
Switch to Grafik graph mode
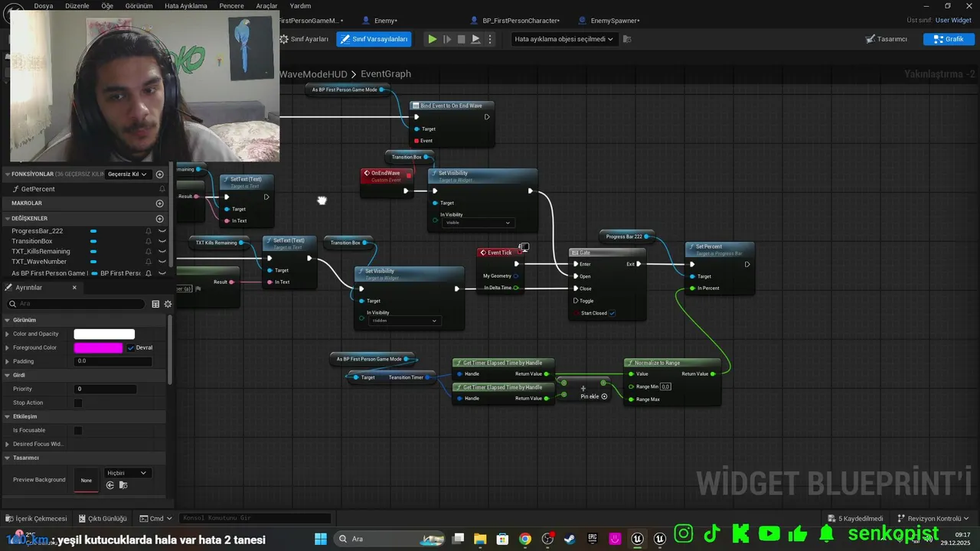tap(949, 39)
